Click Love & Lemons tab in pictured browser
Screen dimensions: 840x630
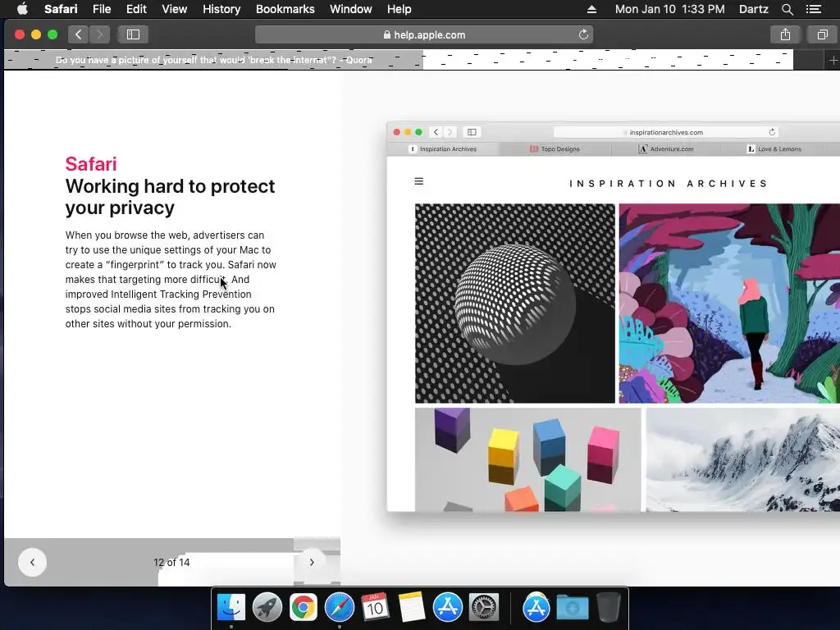tap(774, 149)
